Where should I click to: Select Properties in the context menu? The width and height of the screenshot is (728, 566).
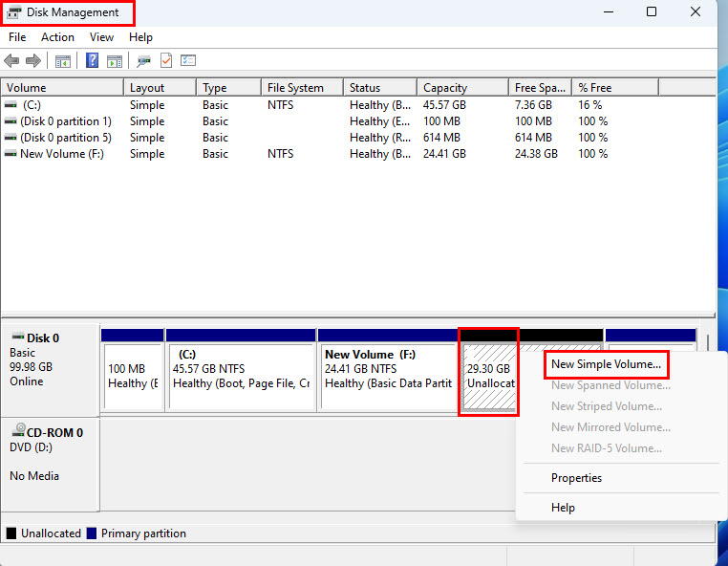coord(576,478)
